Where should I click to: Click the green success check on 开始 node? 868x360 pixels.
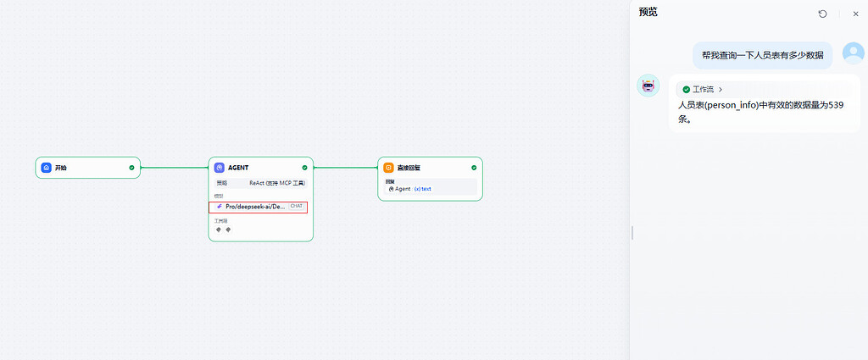(131, 168)
